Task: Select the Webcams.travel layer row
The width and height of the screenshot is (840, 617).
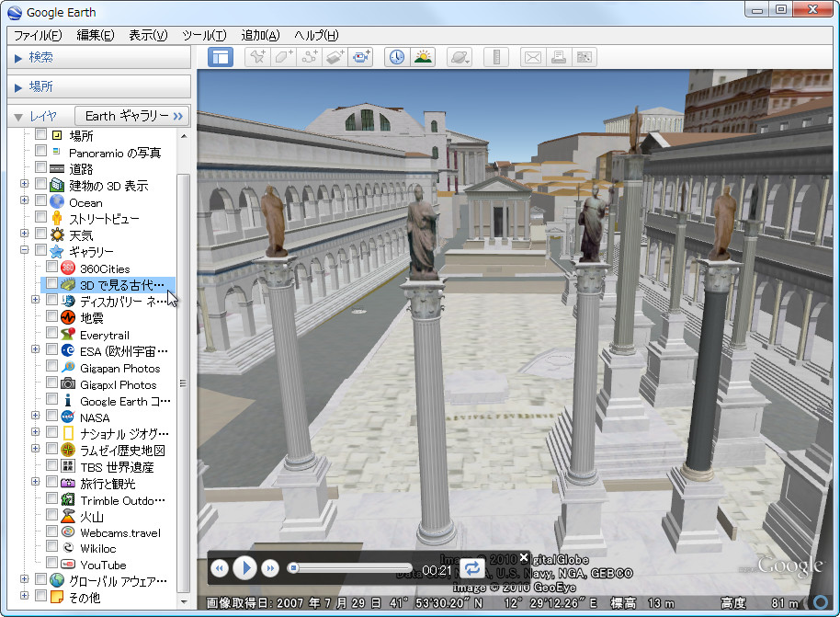Action: coord(120,532)
